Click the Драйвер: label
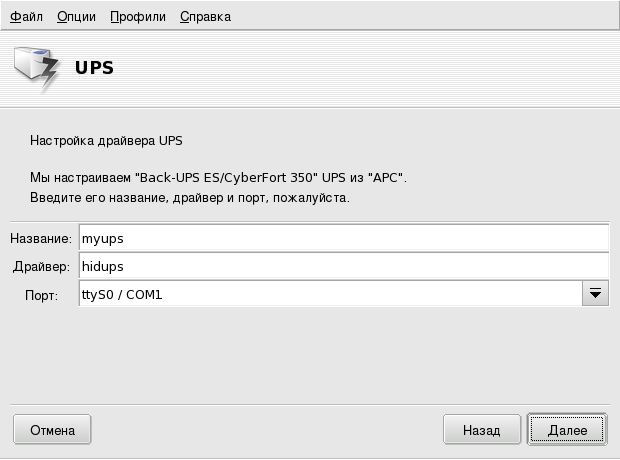The height and width of the screenshot is (460, 620). pos(41,266)
